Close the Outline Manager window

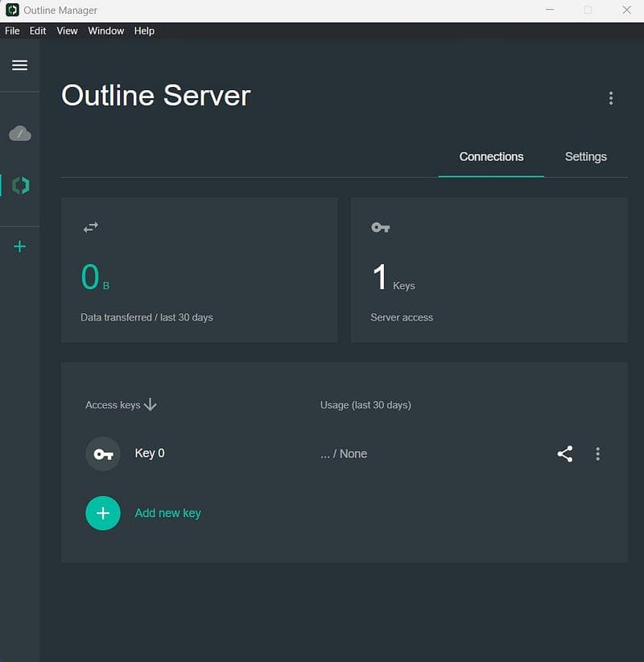(x=627, y=10)
